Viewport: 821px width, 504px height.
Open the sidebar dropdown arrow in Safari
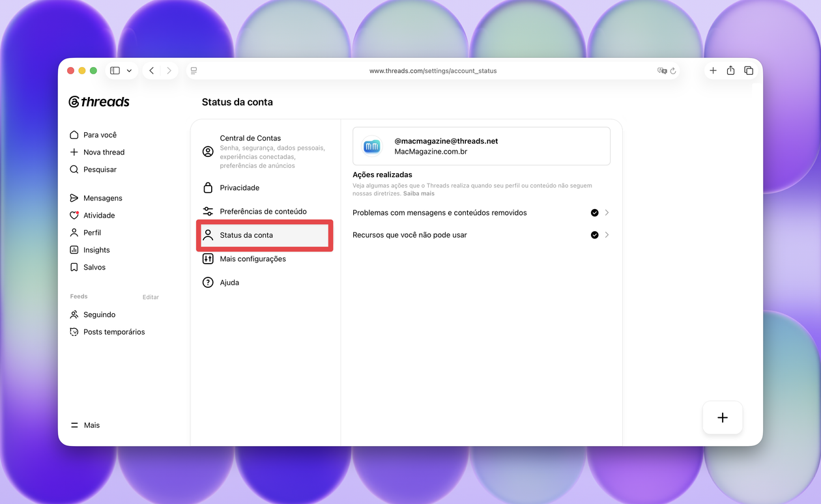tap(129, 70)
